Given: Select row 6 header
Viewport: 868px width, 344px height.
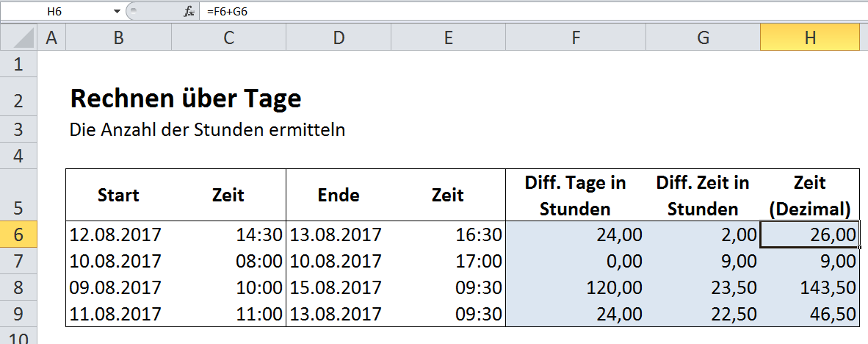Looking at the screenshot, I should point(19,234).
